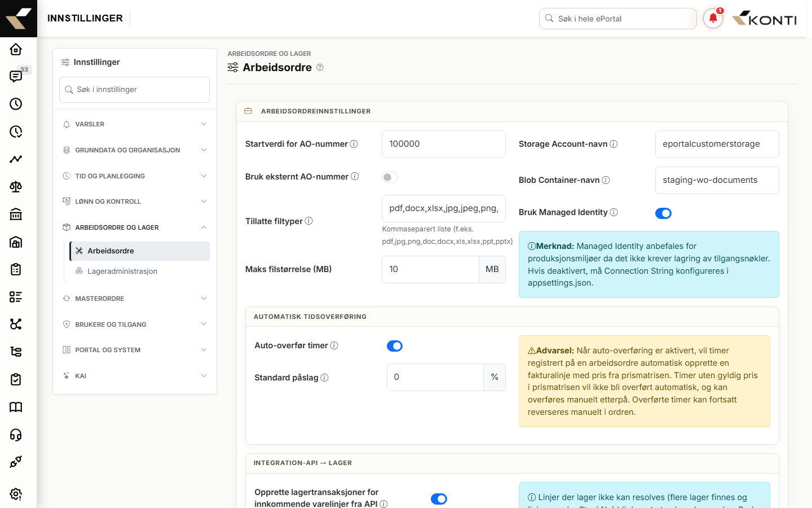Toggle Opprette lagertransaksjoner switch

pos(439,499)
